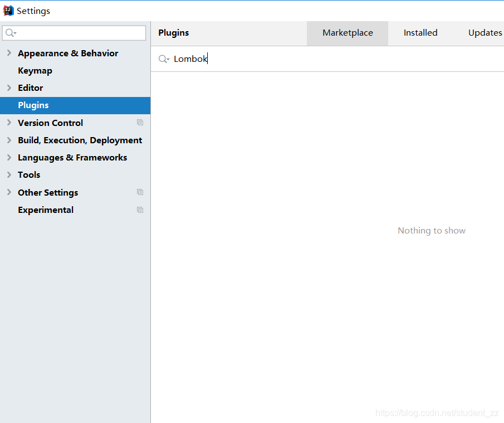Expand the Tools section
Screen dimensions: 504x423
pyautogui.click(x=9, y=174)
